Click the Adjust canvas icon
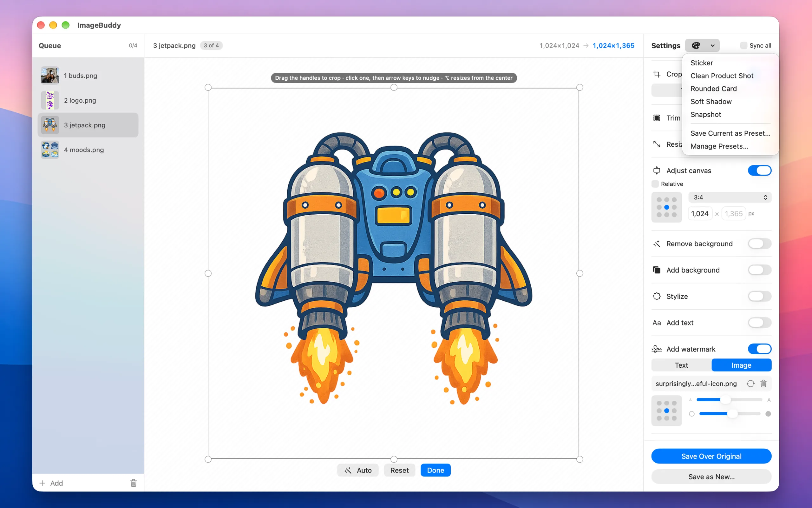The height and width of the screenshot is (508, 812). point(657,171)
